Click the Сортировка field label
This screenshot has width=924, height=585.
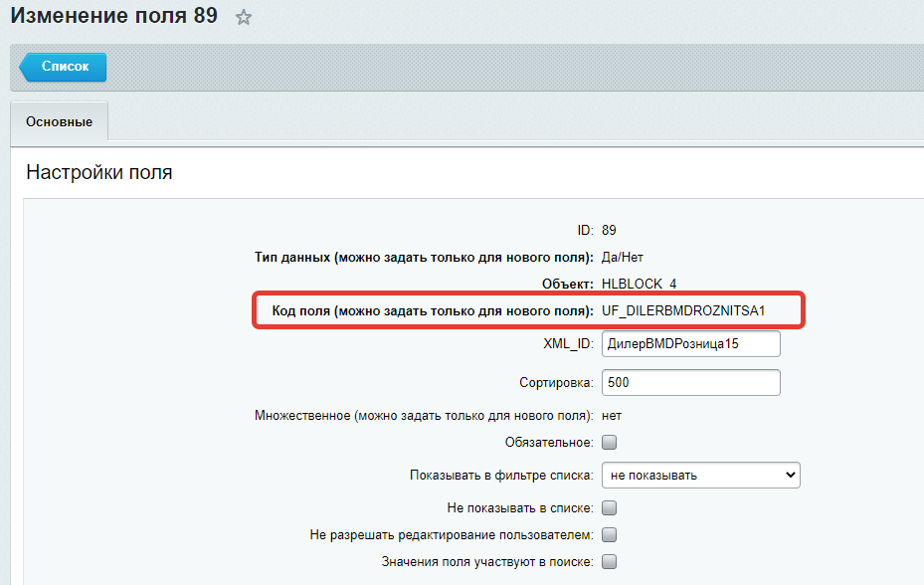[x=556, y=382]
